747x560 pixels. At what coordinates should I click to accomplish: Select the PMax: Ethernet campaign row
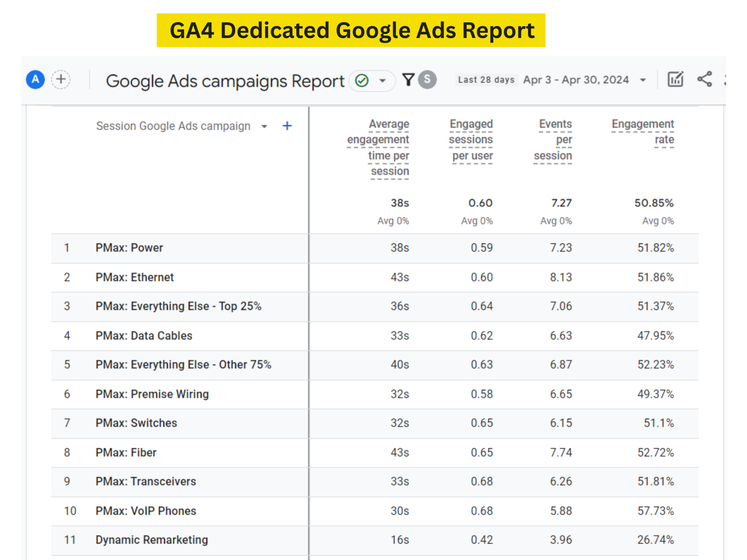click(135, 277)
